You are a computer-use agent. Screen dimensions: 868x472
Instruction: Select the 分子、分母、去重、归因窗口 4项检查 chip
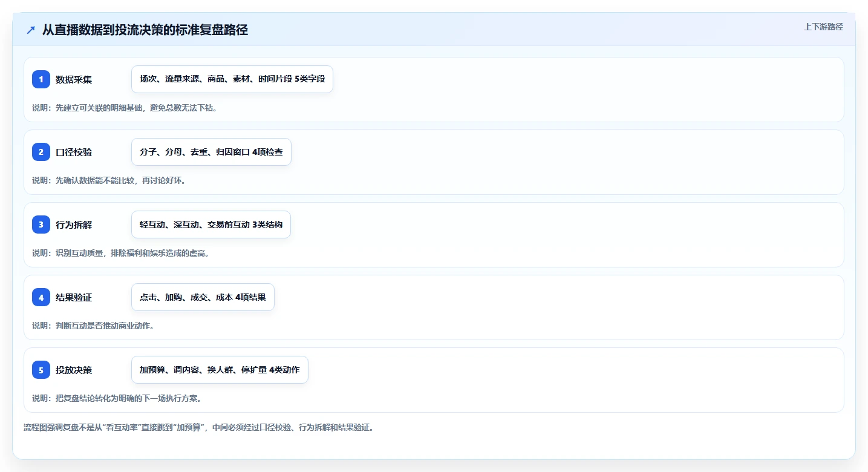pyautogui.click(x=211, y=152)
